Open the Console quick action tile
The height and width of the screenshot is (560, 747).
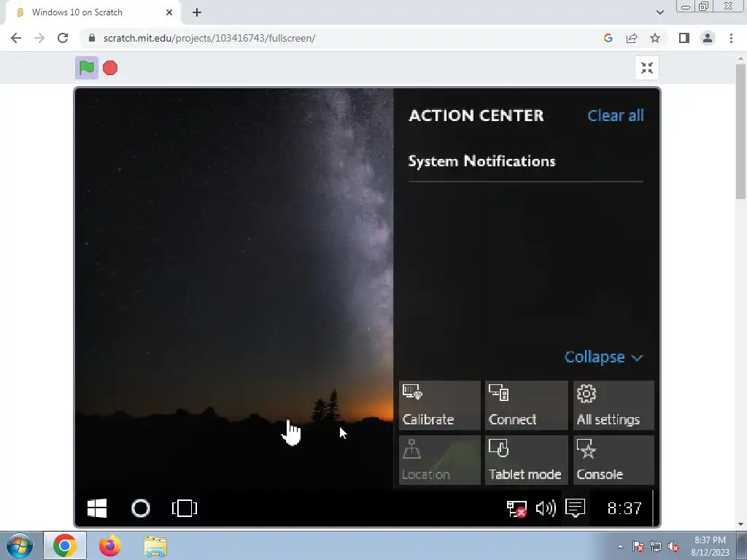(614, 460)
